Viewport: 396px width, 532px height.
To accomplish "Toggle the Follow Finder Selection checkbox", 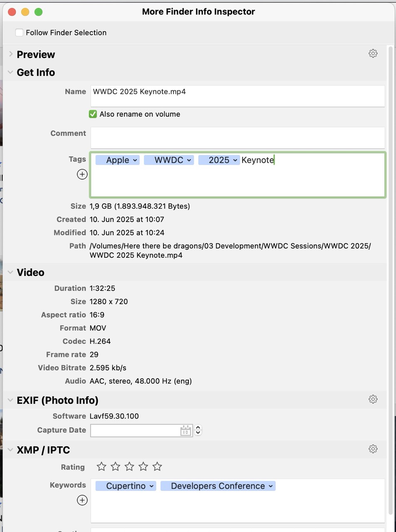I will 19,32.
